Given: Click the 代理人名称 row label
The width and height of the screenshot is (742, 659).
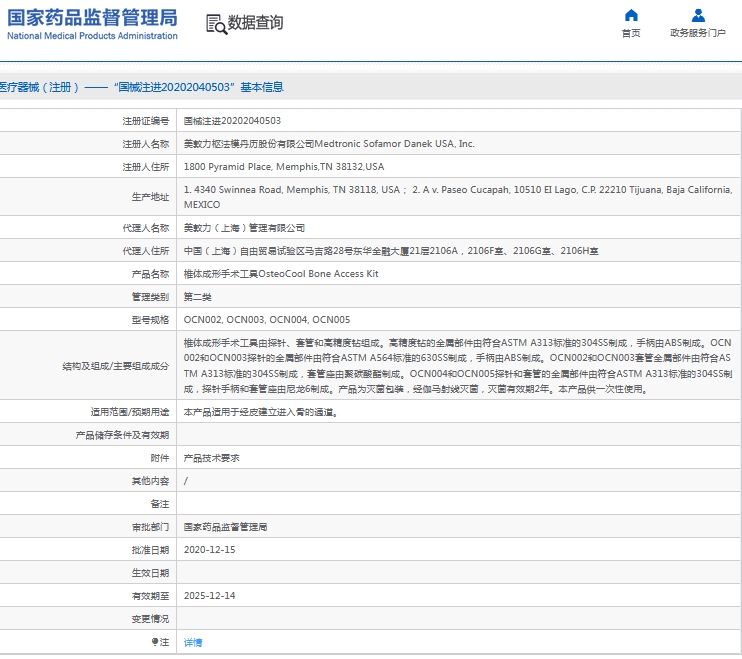Looking at the screenshot, I should (146, 228).
